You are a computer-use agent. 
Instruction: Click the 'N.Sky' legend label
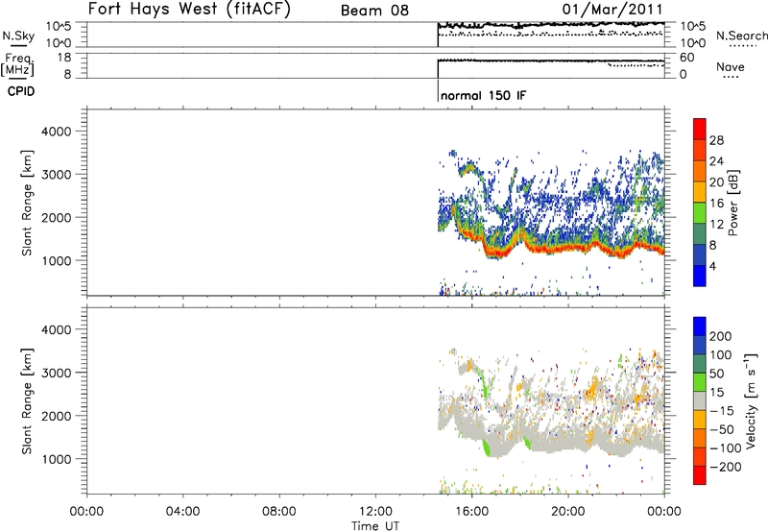(x=18, y=36)
